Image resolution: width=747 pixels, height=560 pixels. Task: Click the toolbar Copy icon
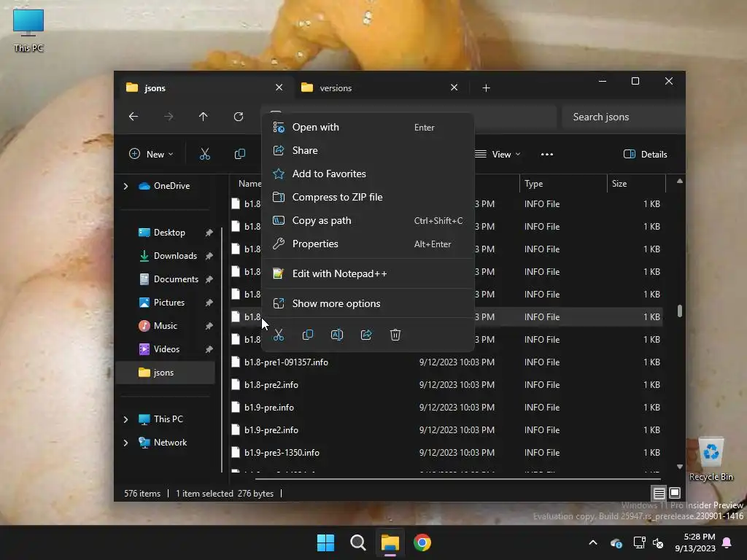pyautogui.click(x=239, y=154)
